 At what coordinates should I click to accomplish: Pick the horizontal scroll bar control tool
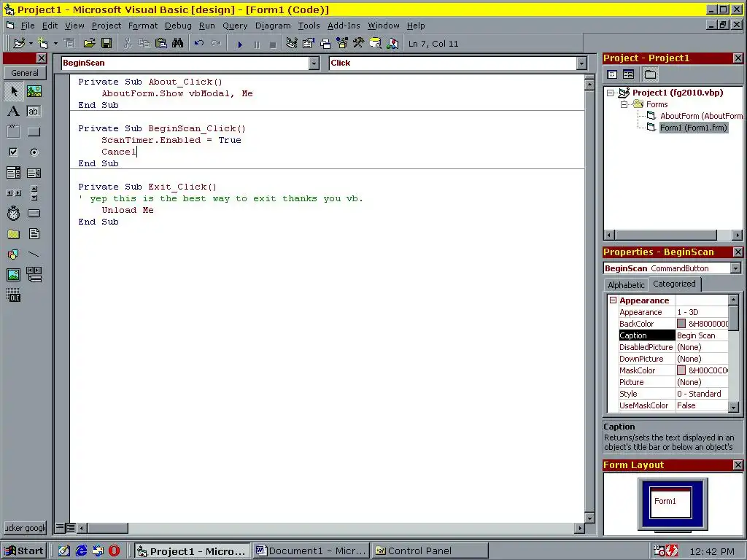pos(14,193)
